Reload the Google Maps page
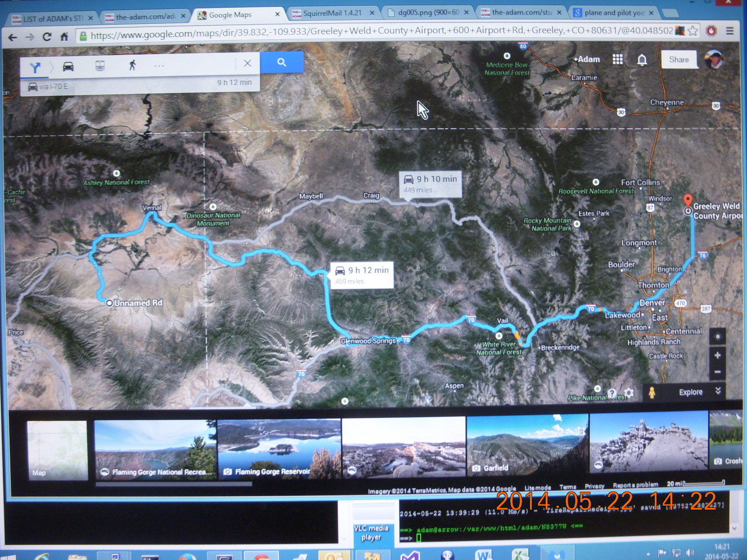This screenshot has width=747, height=560. [x=47, y=36]
